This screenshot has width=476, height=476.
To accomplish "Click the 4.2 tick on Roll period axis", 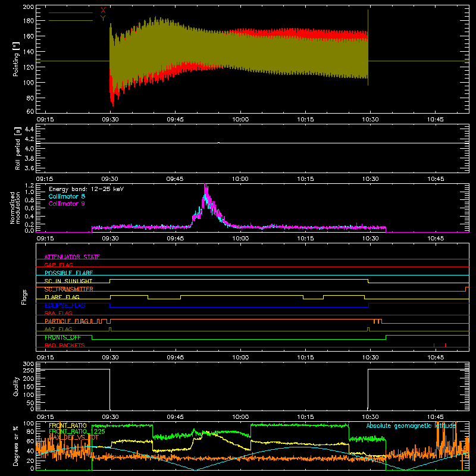I will pos(29,139).
